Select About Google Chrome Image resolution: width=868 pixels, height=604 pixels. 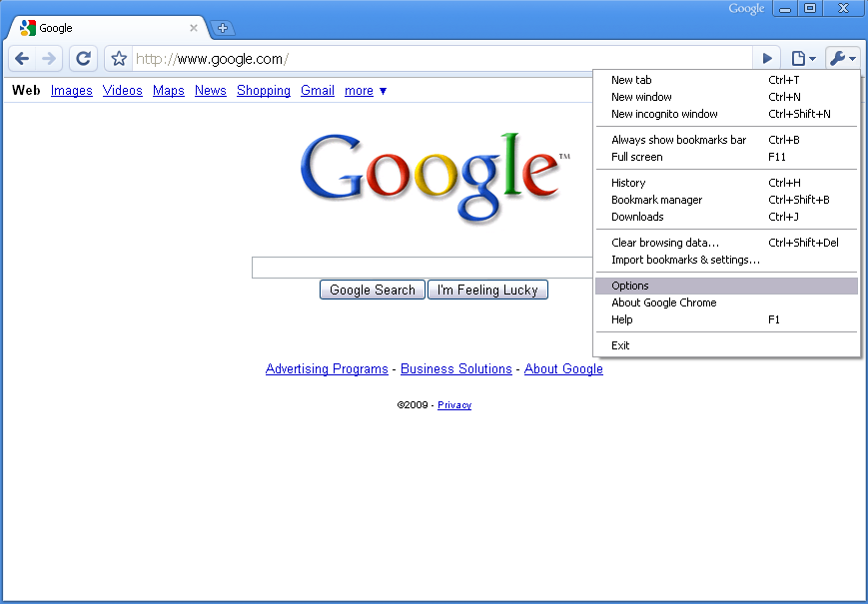[x=726, y=302]
